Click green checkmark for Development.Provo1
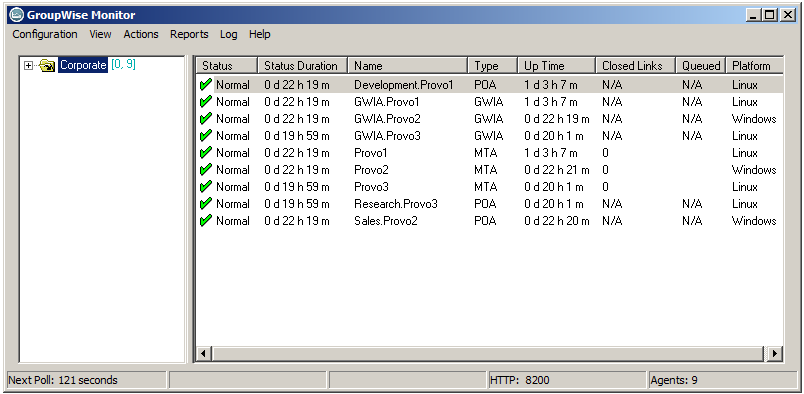The height and width of the screenshot is (394, 804). pos(206,85)
